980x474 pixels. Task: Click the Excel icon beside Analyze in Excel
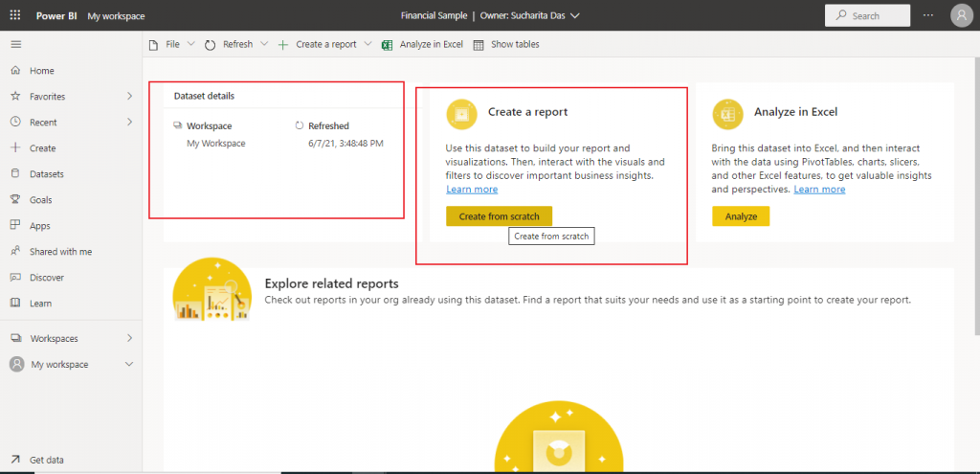point(388,45)
